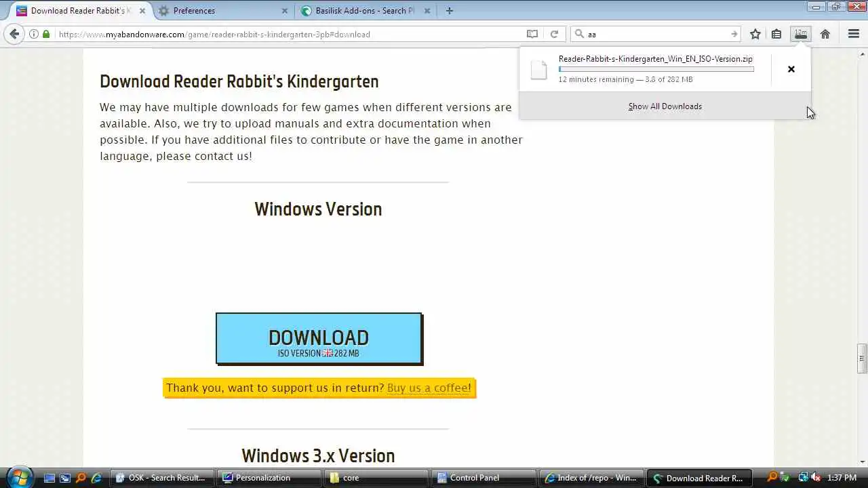Click the taskbar clock showing 1:37 PM

click(x=843, y=478)
